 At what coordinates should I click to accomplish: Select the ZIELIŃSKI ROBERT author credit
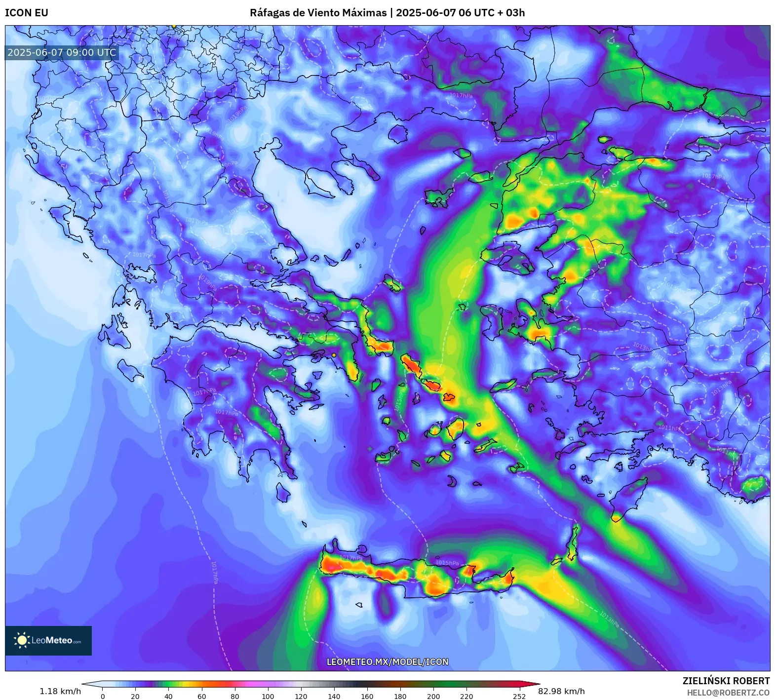726,681
